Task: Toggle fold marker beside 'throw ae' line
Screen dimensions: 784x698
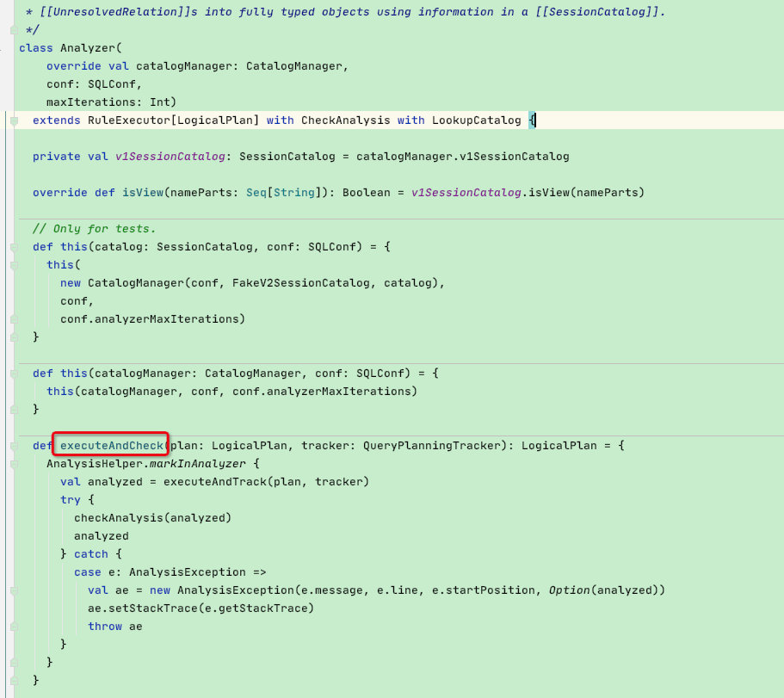Action: coord(14,627)
